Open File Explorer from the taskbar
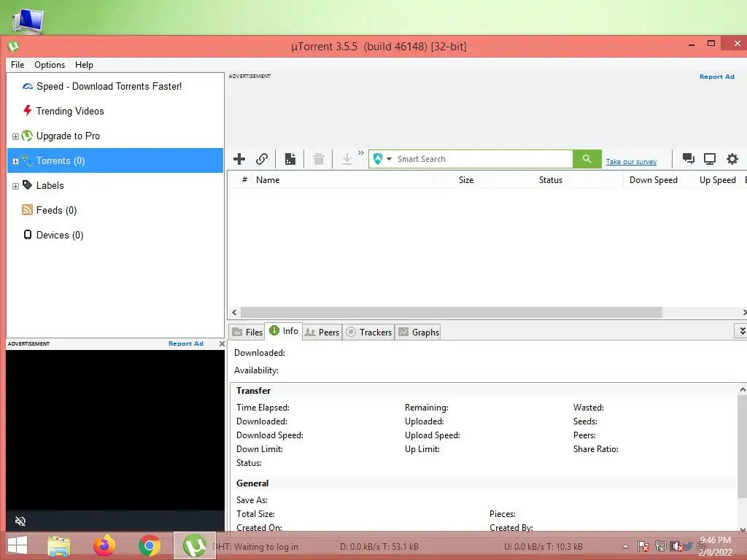The height and width of the screenshot is (560, 747). coord(58,545)
